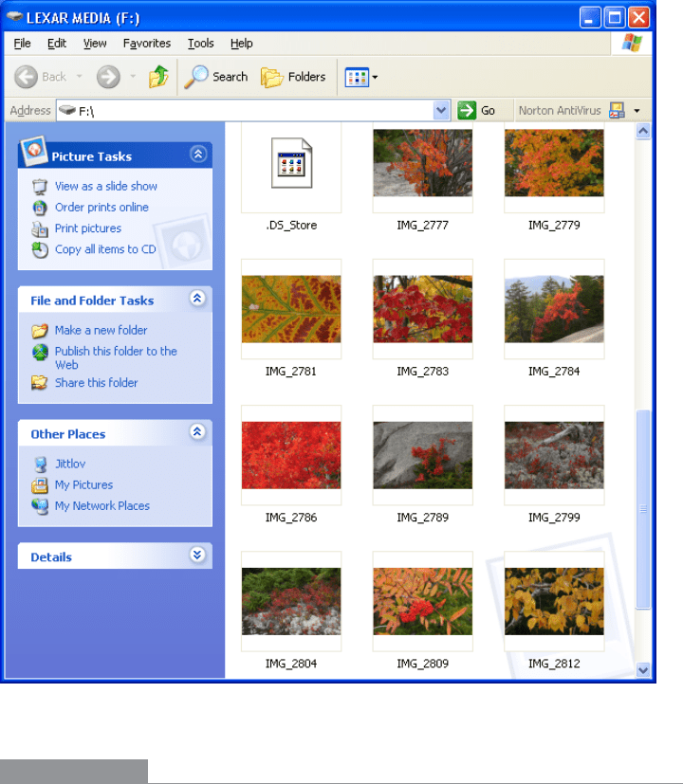This screenshot has height=784, width=683.
Task: Select the IMG_2809 berries thumbnail
Action: pyautogui.click(x=422, y=601)
